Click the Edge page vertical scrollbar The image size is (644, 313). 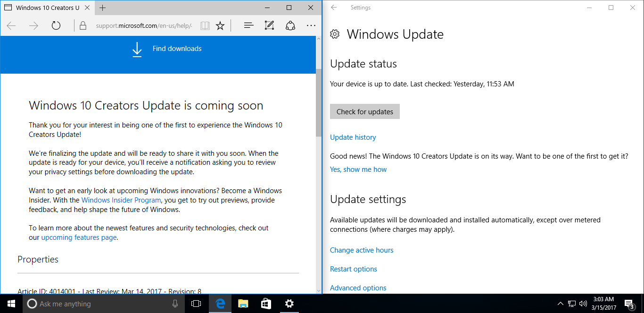pyautogui.click(x=319, y=102)
